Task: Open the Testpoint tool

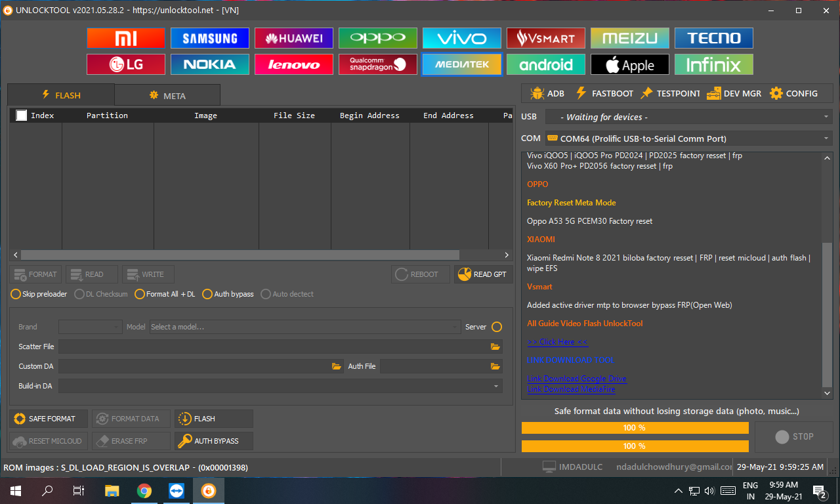Action: tap(670, 93)
